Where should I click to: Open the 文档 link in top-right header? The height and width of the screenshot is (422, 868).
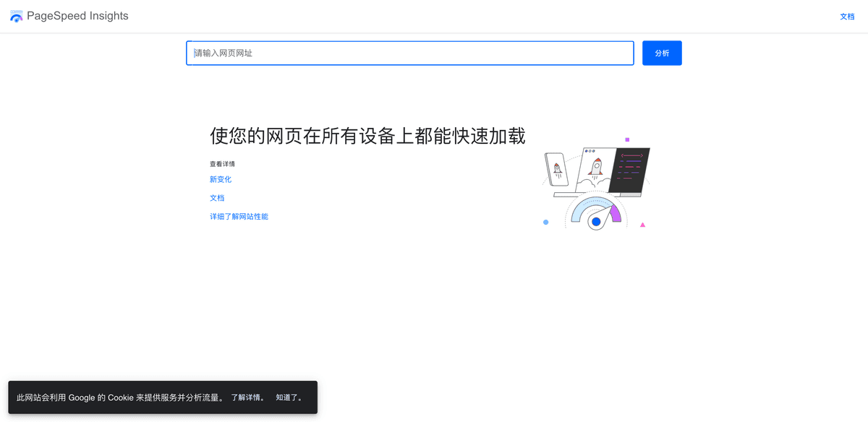(847, 17)
